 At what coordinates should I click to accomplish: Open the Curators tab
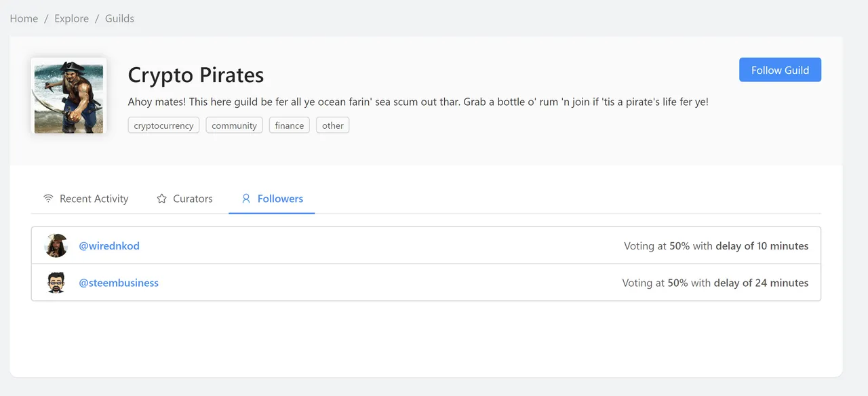click(x=184, y=199)
